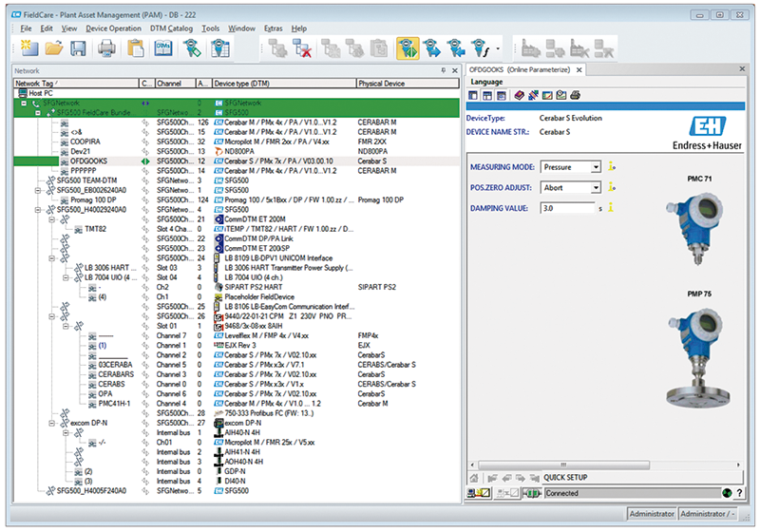
Task: Sort by Network Tag column header
Action: tap(76, 84)
